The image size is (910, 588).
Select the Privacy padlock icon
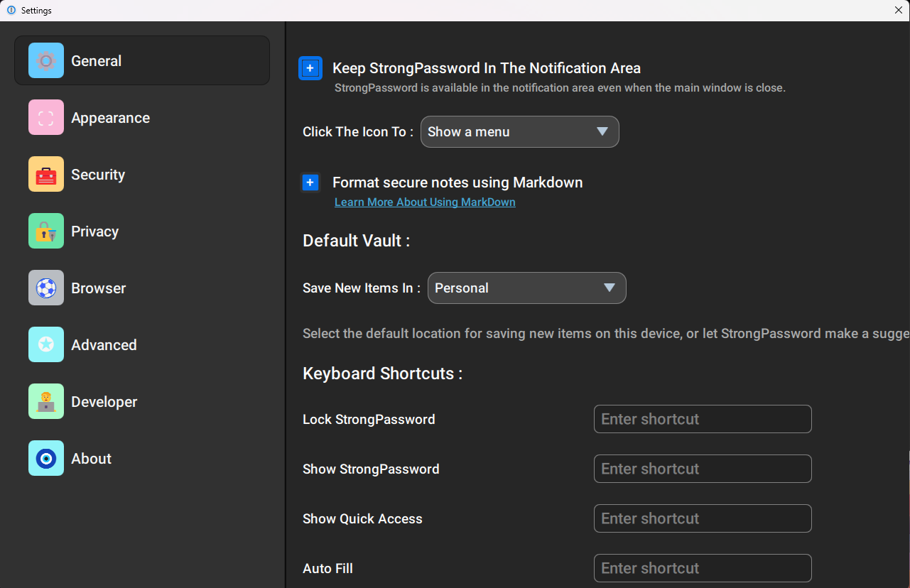coord(46,231)
